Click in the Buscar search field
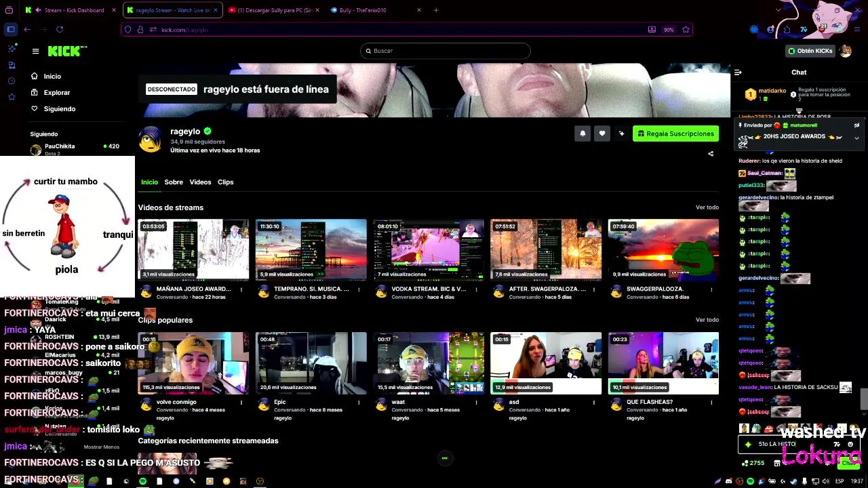The width and height of the screenshot is (868, 488). [x=445, y=51]
